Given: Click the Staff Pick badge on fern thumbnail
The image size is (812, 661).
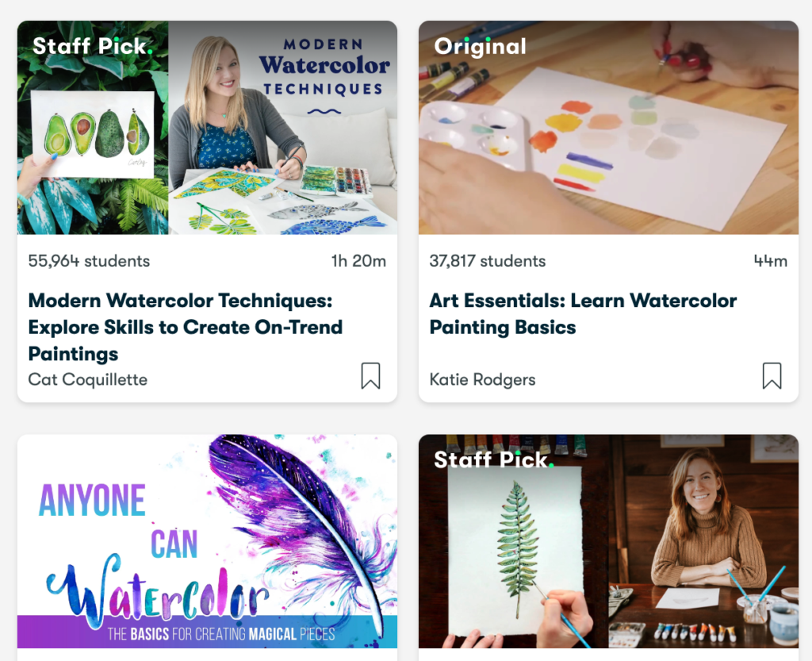Looking at the screenshot, I should pyautogui.click(x=494, y=459).
